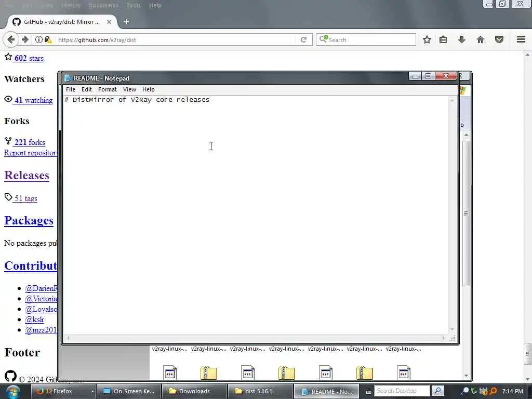Open contributor @mzz201 link
Viewport: 532px width, 399px height.
pos(41,330)
